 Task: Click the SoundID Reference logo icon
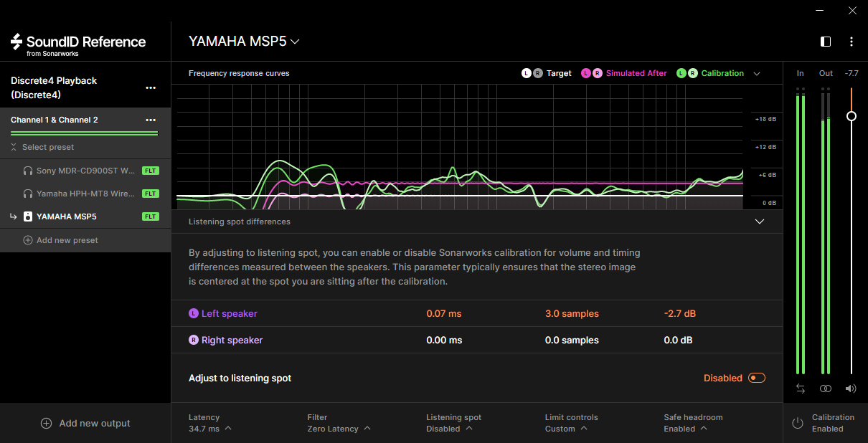coord(16,41)
